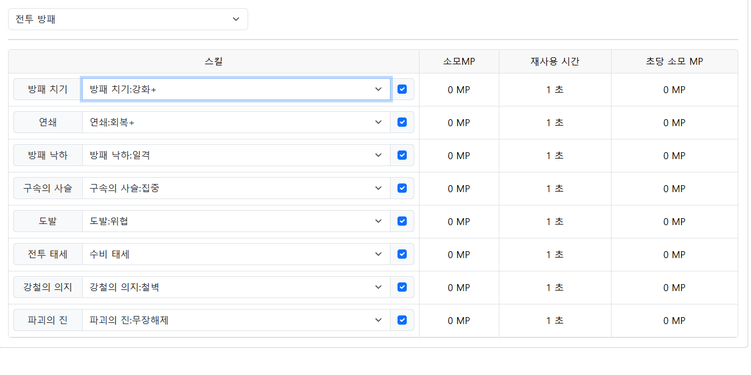This screenshot has width=751, height=375.
Task: Open the 파괴의 진:무장해제 skill dropdown
Action: [x=236, y=320]
